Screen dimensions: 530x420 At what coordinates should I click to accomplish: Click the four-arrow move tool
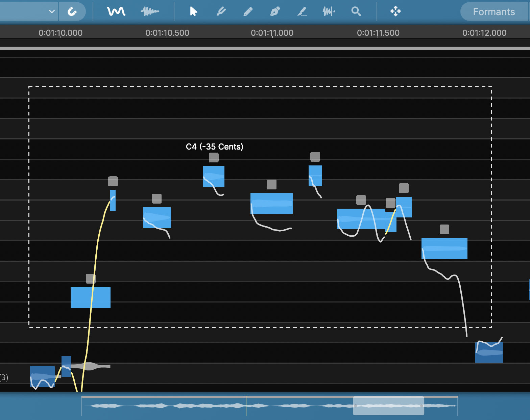(x=395, y=11)
